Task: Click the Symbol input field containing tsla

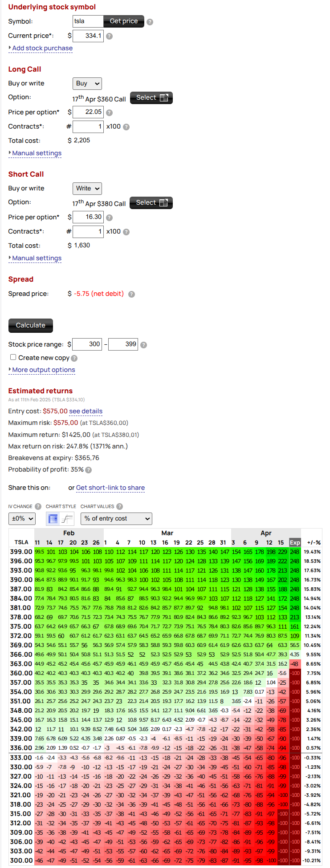Action: (x=88, y=21)
